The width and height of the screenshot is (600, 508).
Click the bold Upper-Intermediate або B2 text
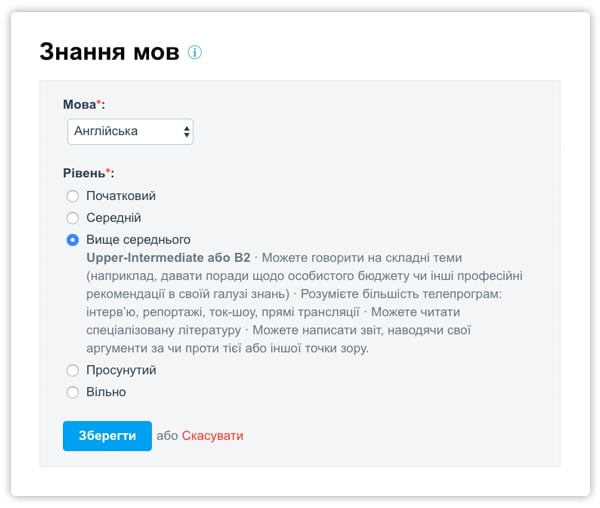168,257
